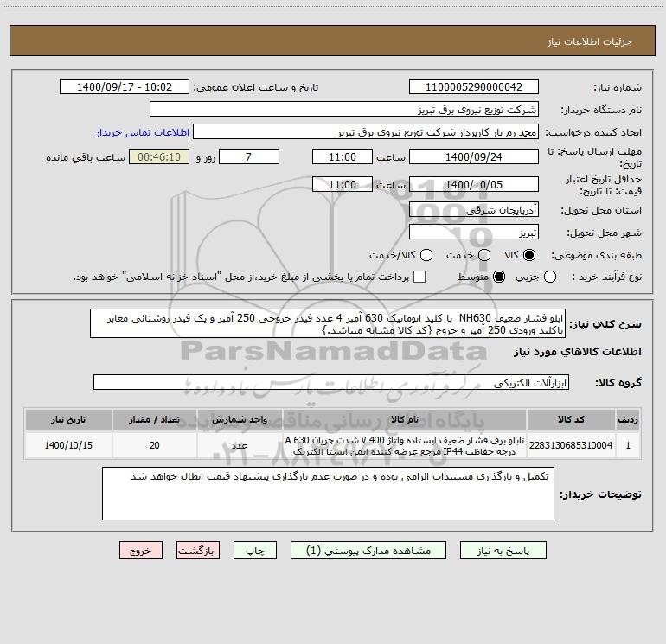Click buyer name field شرکت توزیع نیروی برق تبریز
Screen dimensions: 666x644
point(344,110)
